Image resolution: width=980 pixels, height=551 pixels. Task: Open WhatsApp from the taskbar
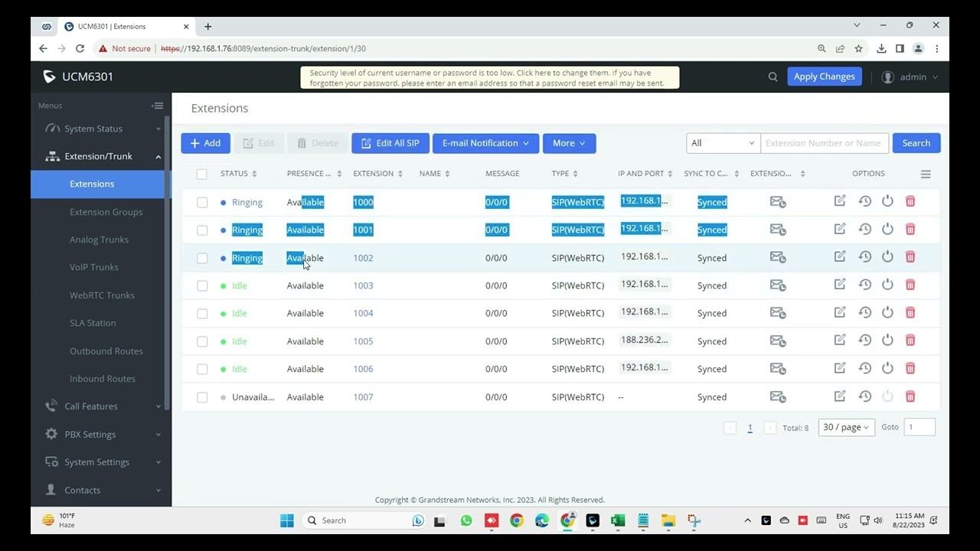tap(466, 520)
